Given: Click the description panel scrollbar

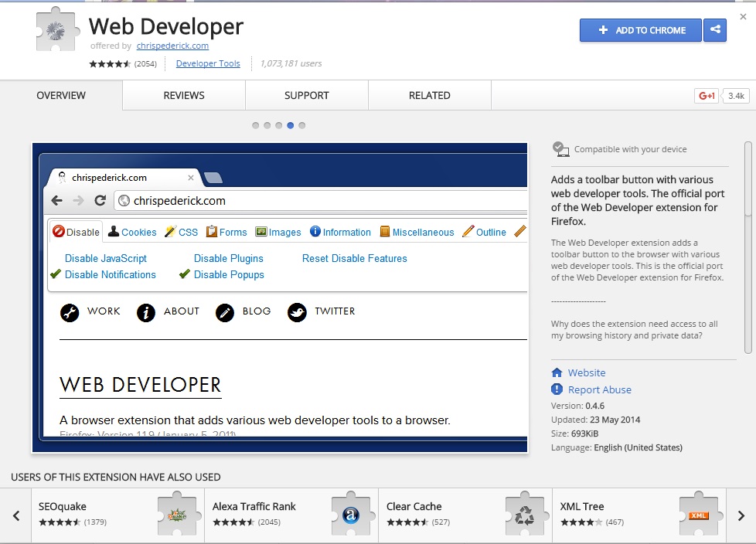Looking at the screenshot, I should pyautogui.click(x=747, y=247).
